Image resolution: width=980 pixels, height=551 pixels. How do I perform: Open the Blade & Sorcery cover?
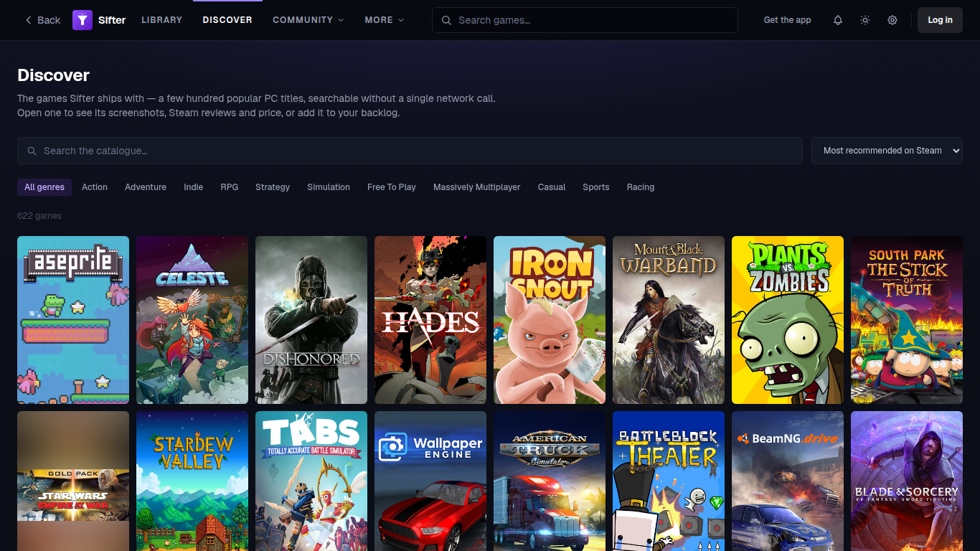click(x=907, y=481)
